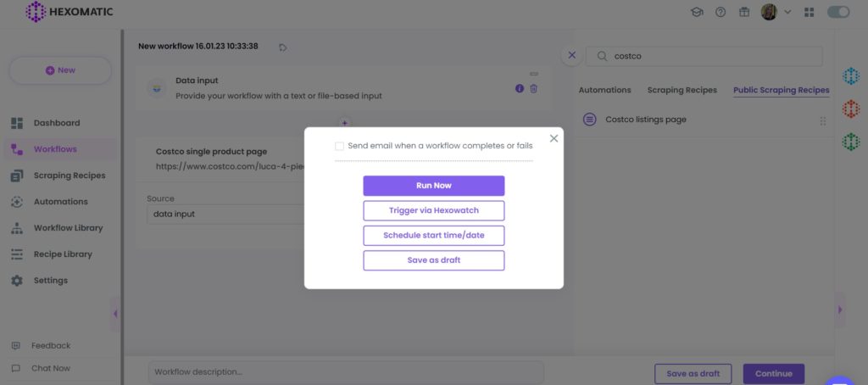Click the graduation cap academy icon

pyautogui.click(x=697, y=12)
